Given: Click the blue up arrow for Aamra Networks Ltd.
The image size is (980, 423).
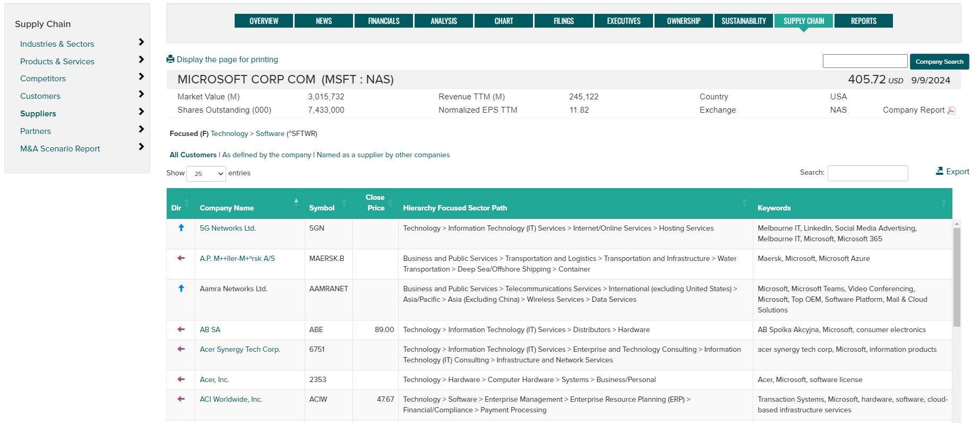Looking at the screenshot, I should click(181, 289).
